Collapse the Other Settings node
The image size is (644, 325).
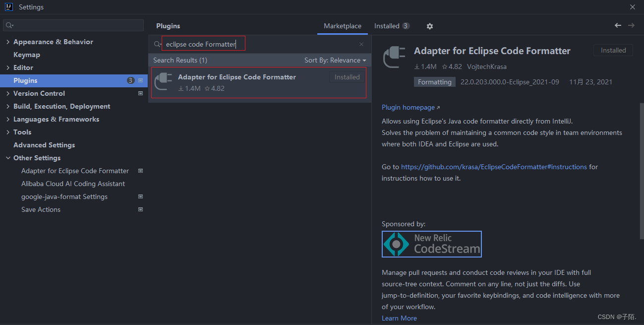8,158
